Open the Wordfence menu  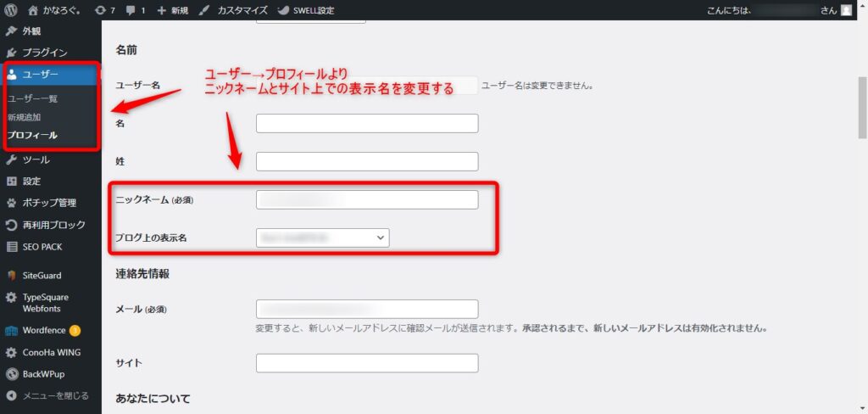click(45, 330)
